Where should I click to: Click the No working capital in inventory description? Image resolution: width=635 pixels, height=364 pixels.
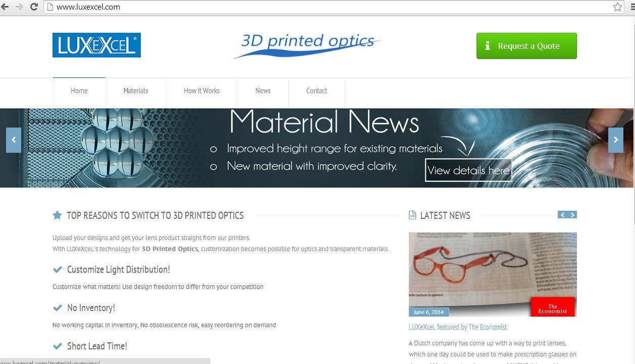tap(164, 325)
